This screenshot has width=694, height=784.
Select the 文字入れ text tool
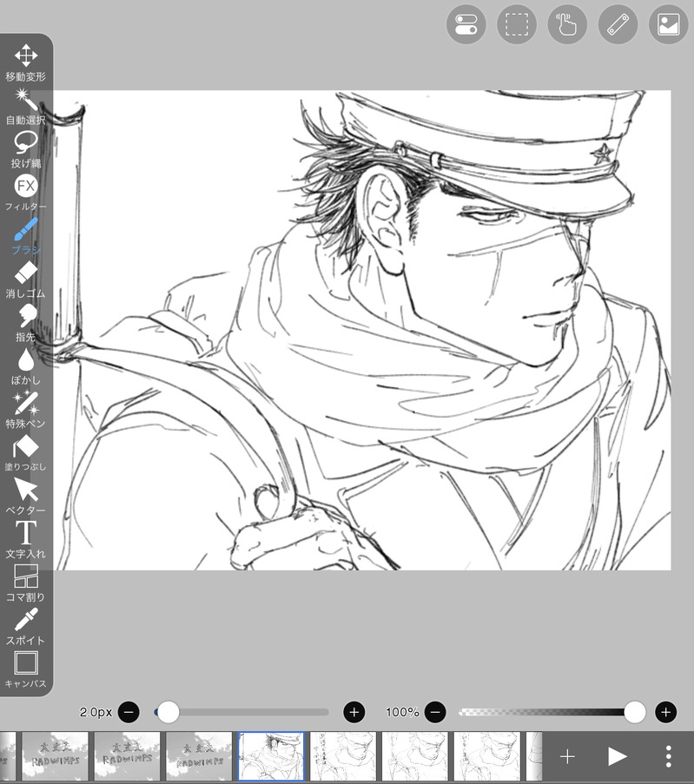(25, 540)
